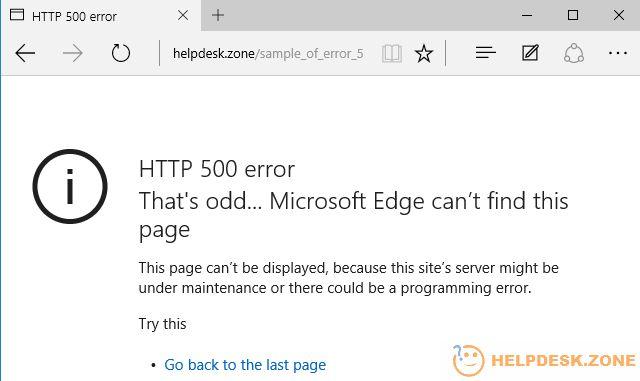Click the helpdesk.zone address bar
This screenshot has width=640, height=381.
pos(268,53)
